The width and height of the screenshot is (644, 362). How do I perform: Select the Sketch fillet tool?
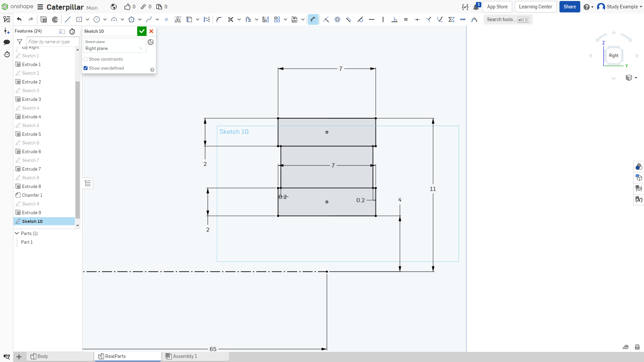219,19
